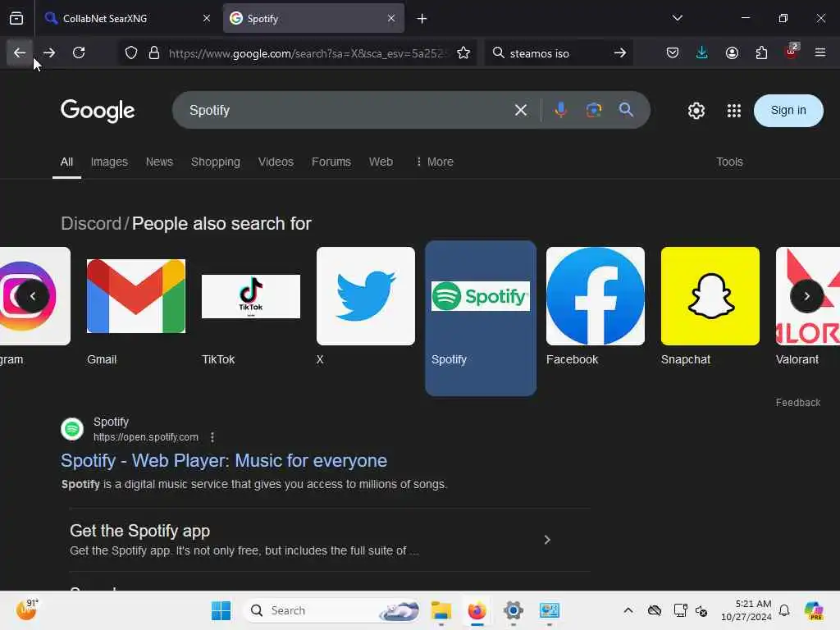Select the Forums results tab
This screenshot has width=840, height=630.
331,162
